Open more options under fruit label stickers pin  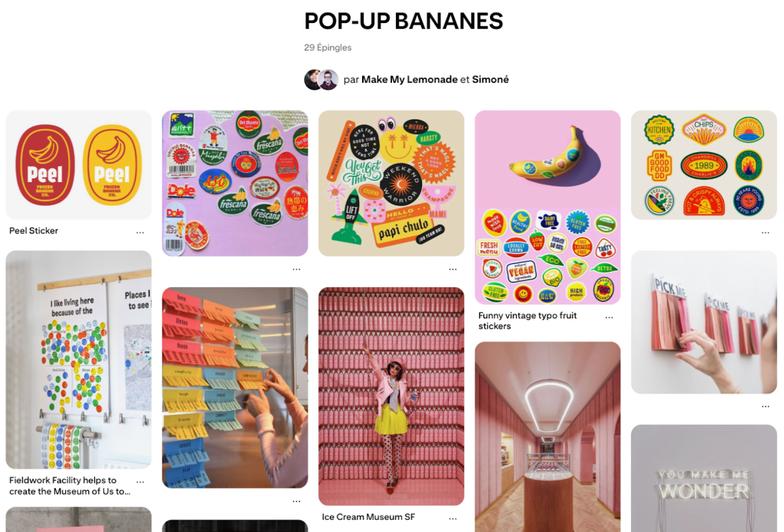296,269
